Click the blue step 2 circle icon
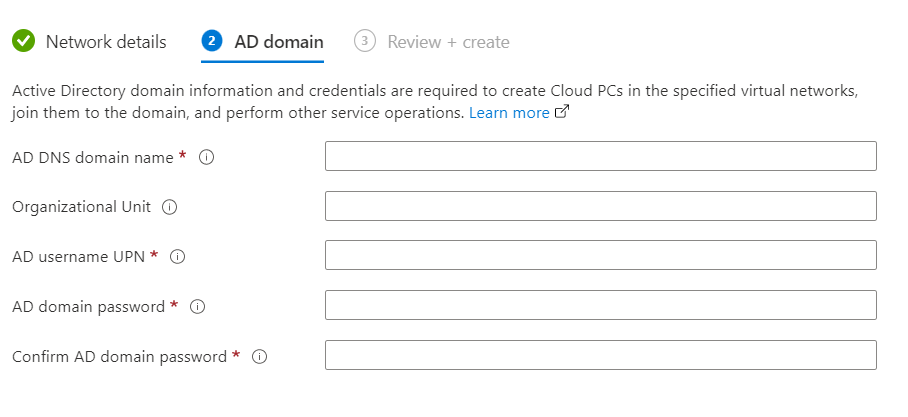 pyautogui.click(x=211, y=41)
